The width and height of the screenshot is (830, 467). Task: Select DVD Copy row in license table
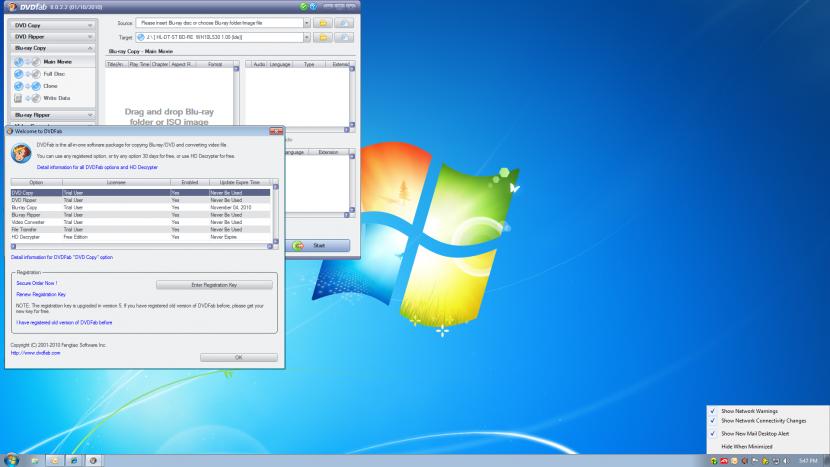tap(140, 193)
